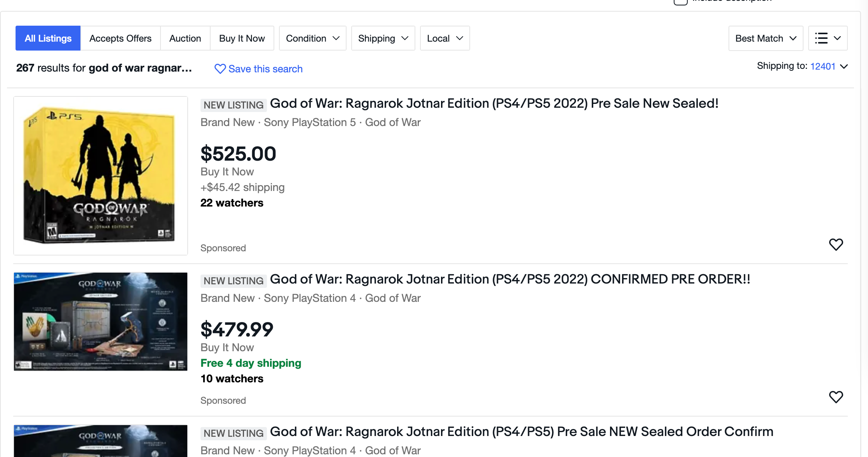Image resolution: width=868 pixels, height=457 pixels.
Task: Click the 22 watchers text
Action: (232, 203)
